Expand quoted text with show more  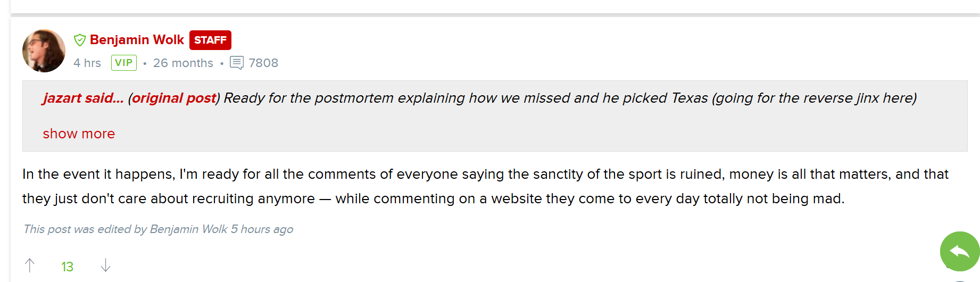79,134
